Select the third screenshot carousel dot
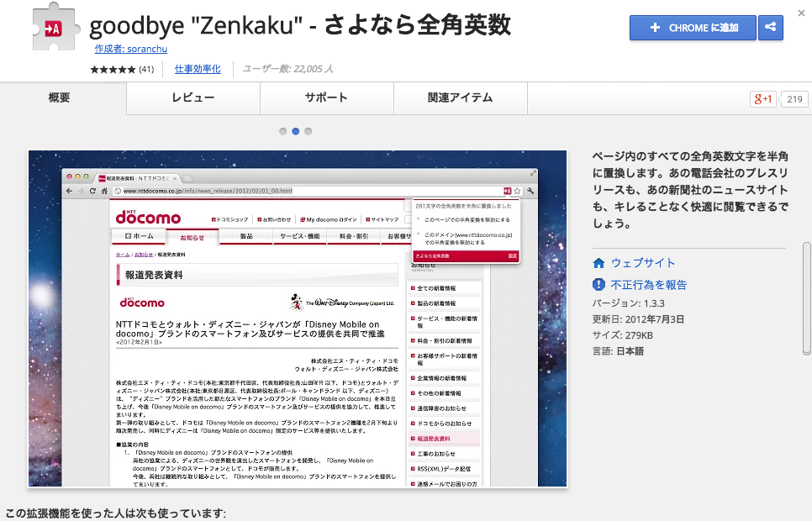The width and height of the screenshot is (812, 521). click(x=308, y=132)
